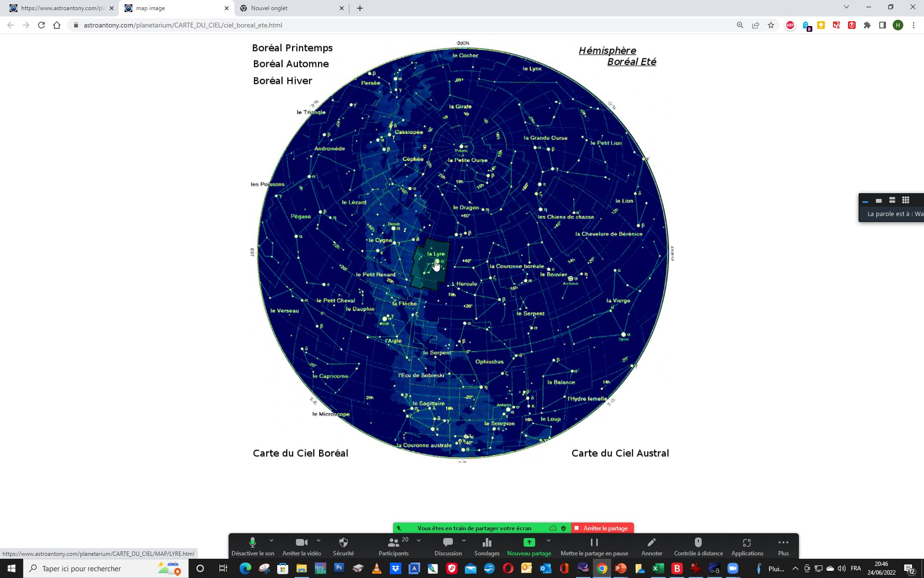Viewport: 924px width, 578px height.
Task: Open Opera browser from taskbar
Action: (x=508, y=568)
